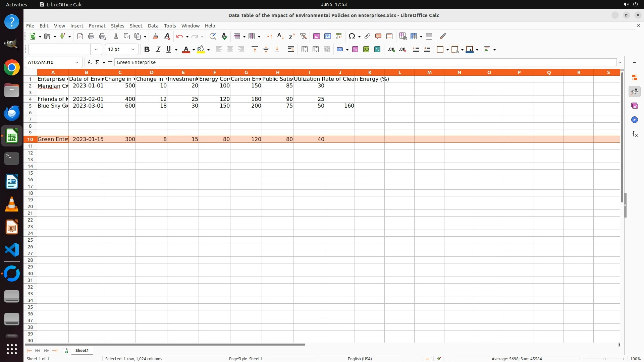Expand the Name Box dropdown arrow
644x362 pixels.
pyautogui.click(x=77, y=62)
